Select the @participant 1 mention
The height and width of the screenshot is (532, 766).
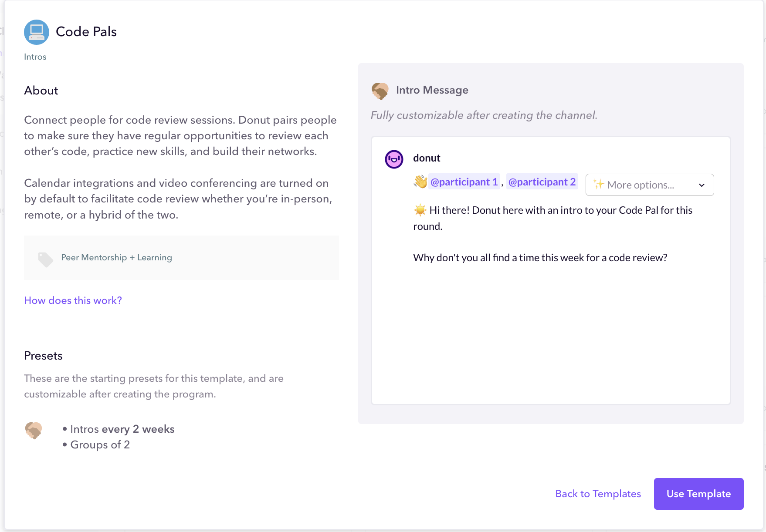coord(464,182)
